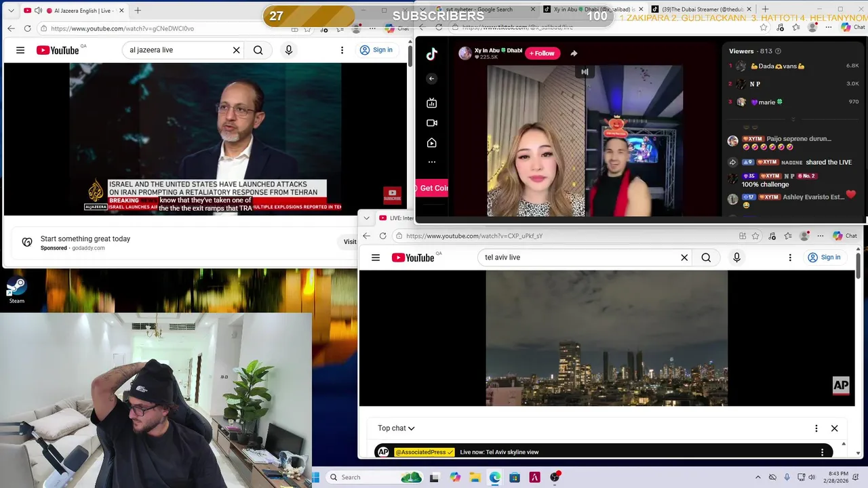868x488 pixels.
Task: Close the live chat panel
Action: [835, 428]
